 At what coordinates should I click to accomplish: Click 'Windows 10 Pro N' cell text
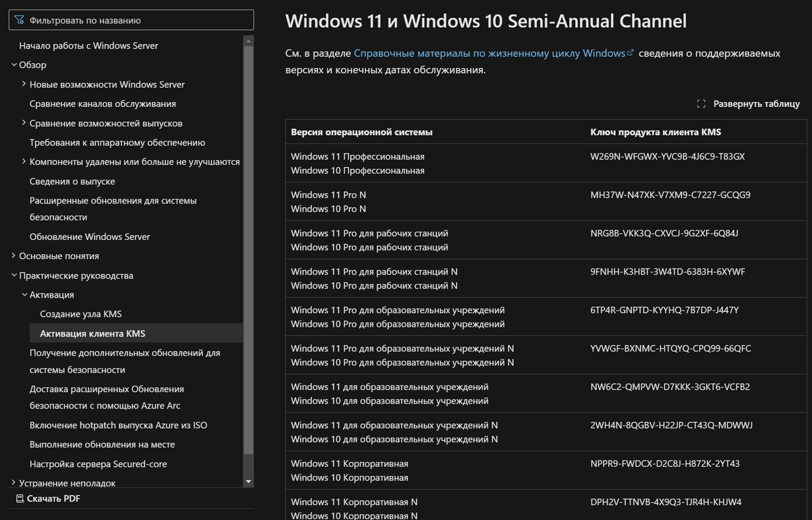328,209
